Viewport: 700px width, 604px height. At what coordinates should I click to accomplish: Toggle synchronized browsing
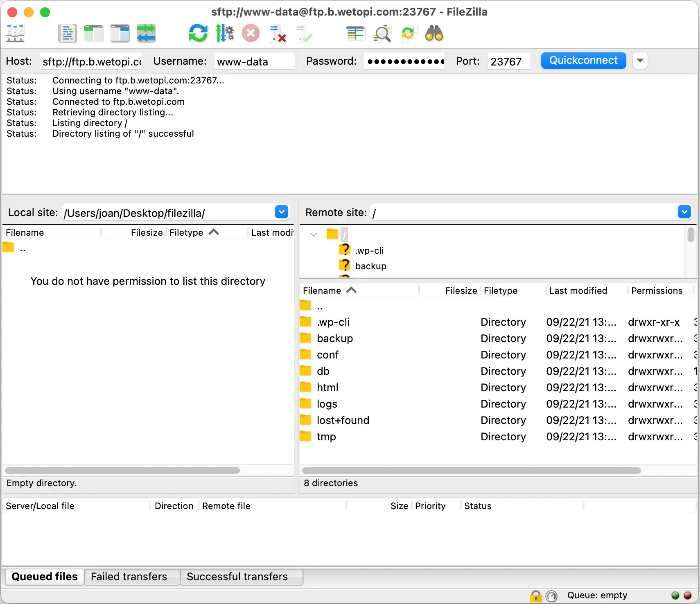(408, 33)
